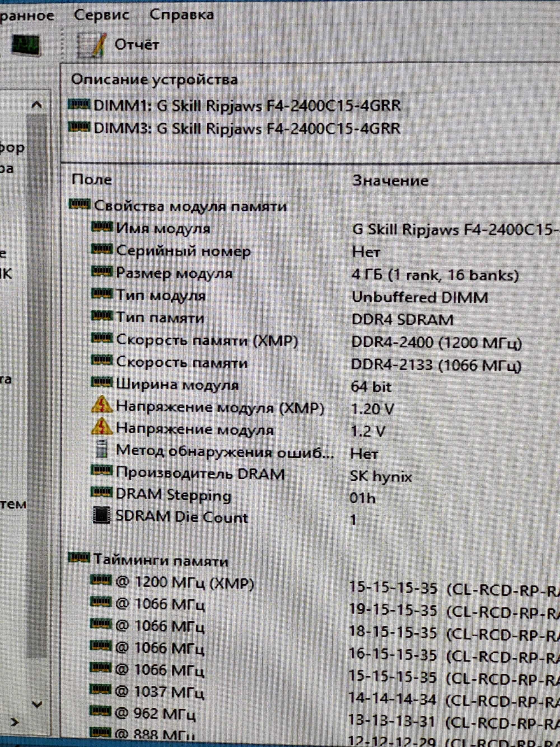The height and width of the screenshot is (747, 560).
Task: Click the Скорость памяти (XMP) row icon
Action: pyautogui.click(x=102, y=338)
